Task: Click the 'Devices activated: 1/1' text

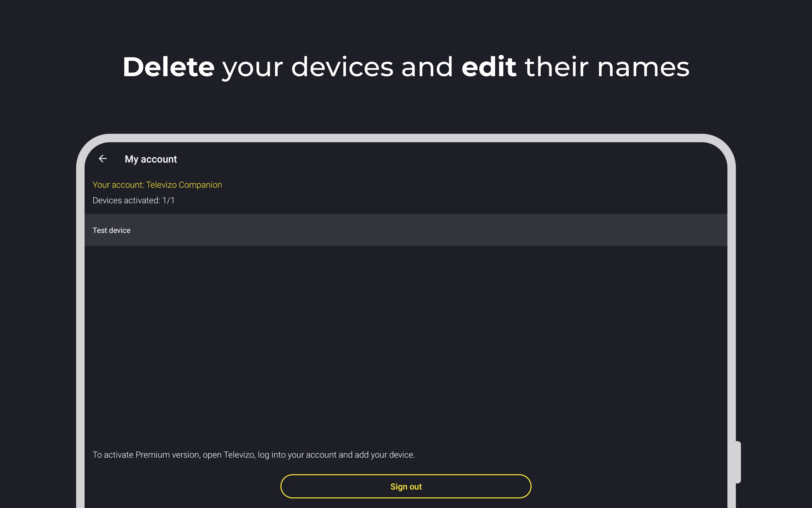Action: [x=134, y=201]
